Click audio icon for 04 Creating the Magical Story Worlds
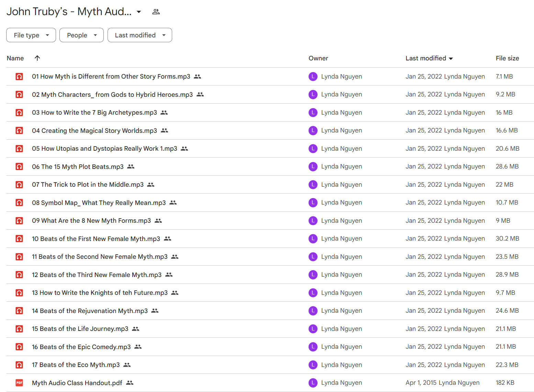534x392 pixels. pos(19,130)
